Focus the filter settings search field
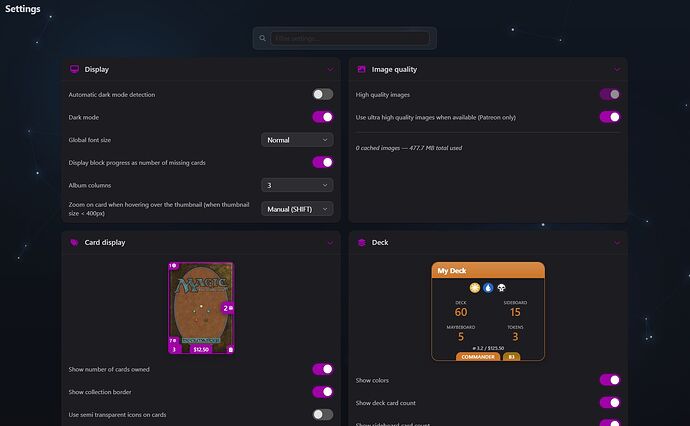Viewport: 690px width, 426px height. click(x=350, y=38)
